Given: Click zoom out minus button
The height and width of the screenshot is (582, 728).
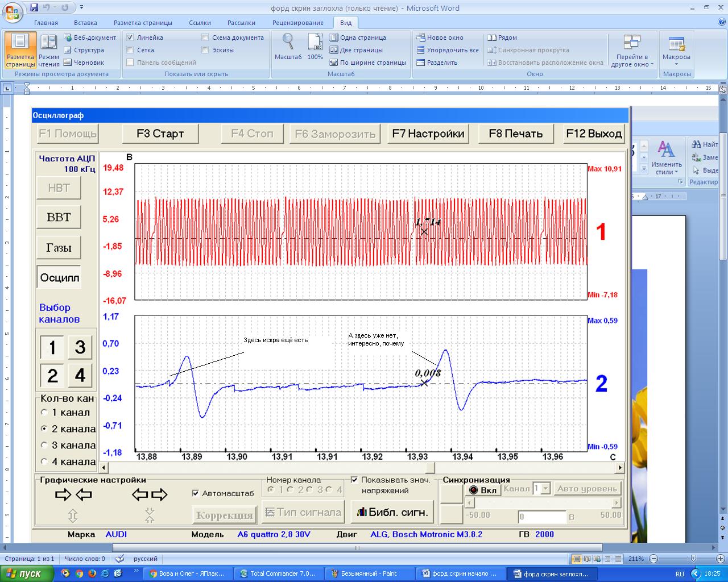Looking at the screenshot, I should (x=653, y=559).
